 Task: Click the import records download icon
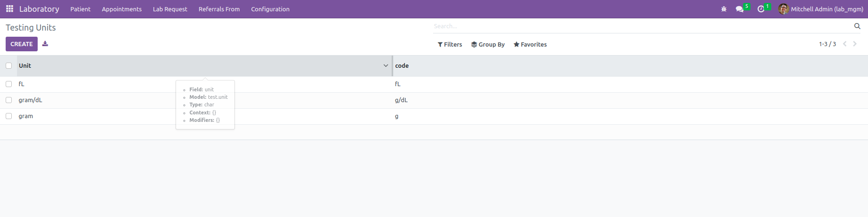tap(45, 44)
